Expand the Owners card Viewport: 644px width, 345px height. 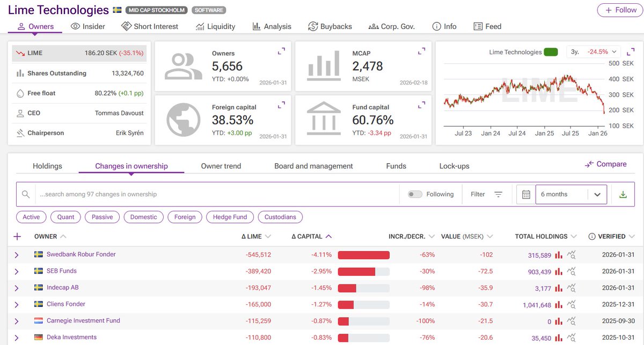(281, 52)
